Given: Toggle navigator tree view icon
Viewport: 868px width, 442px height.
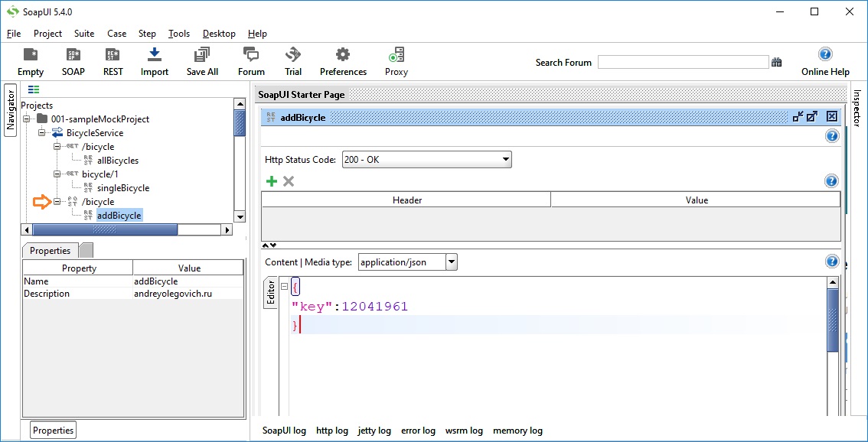Looking at the screenshot, I should coord(33,89).
